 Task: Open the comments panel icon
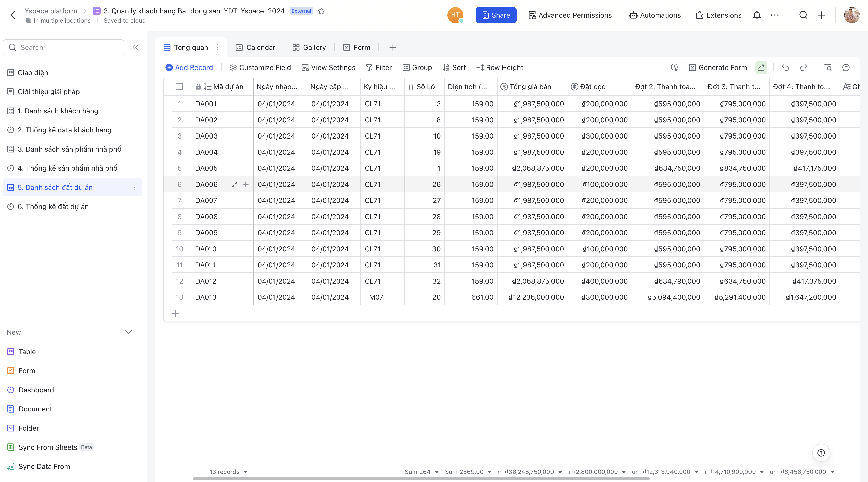coord(846,67)
